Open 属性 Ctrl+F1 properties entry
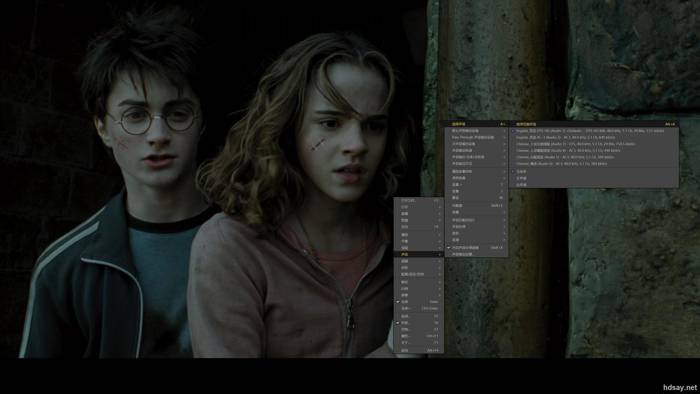 (419, 336)
